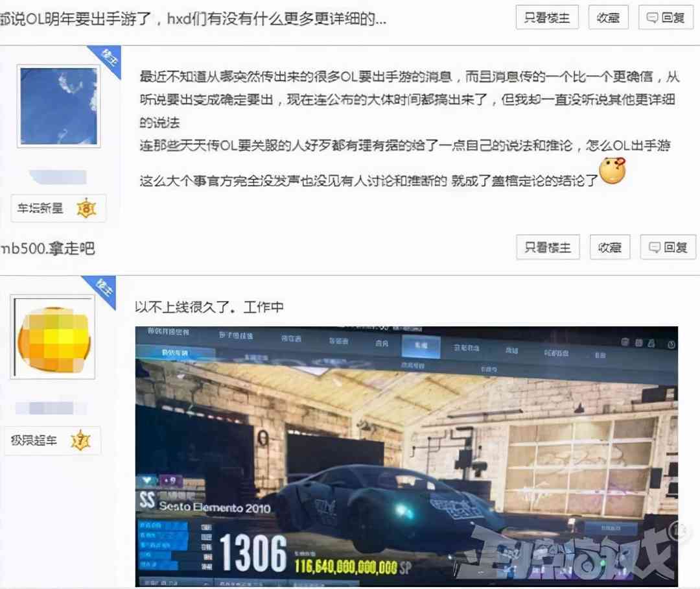Open the thread title about OL手游
The image size is (700, 589).
tap(193, 19)
